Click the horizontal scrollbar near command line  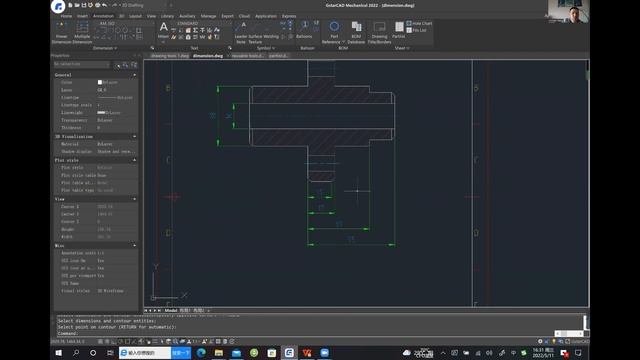(569, 333)
